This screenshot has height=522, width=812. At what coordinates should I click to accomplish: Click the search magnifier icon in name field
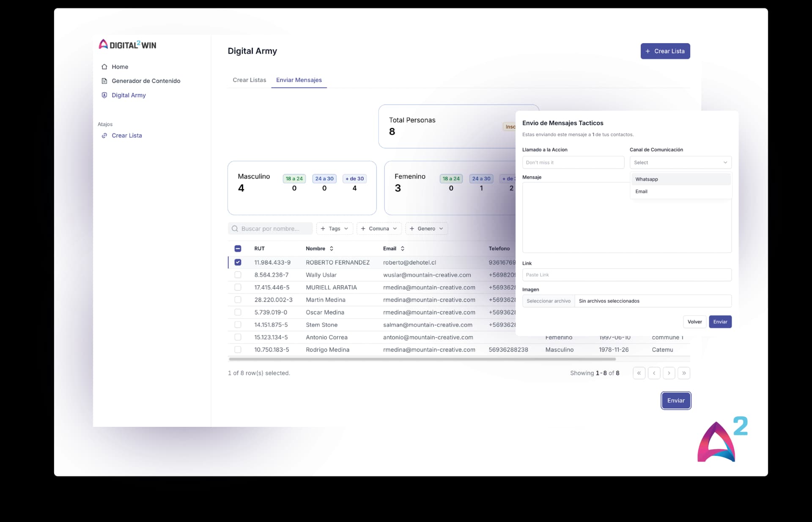[235, 229]
